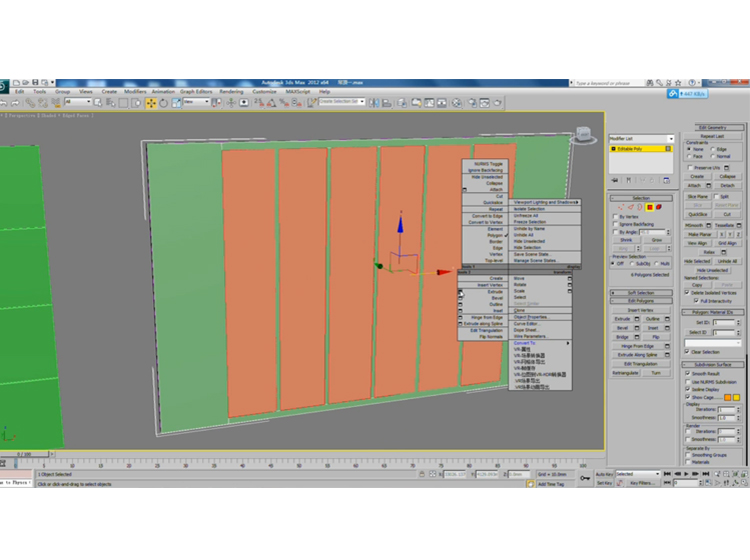Collapse the Polygon: Material IDs rollout

[x=713, y=312]
